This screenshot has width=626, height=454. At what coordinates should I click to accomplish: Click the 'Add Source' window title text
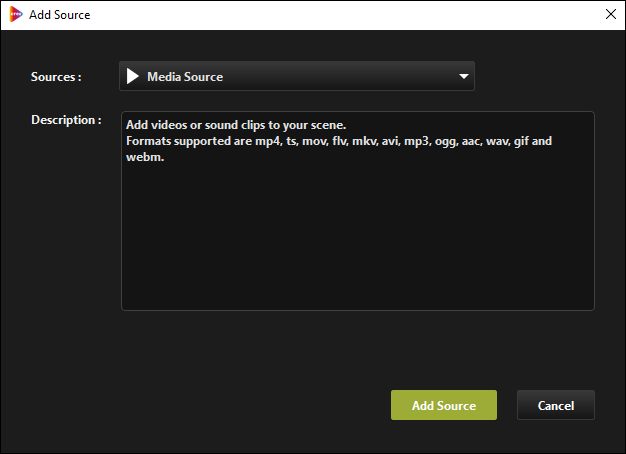point(59,15)
